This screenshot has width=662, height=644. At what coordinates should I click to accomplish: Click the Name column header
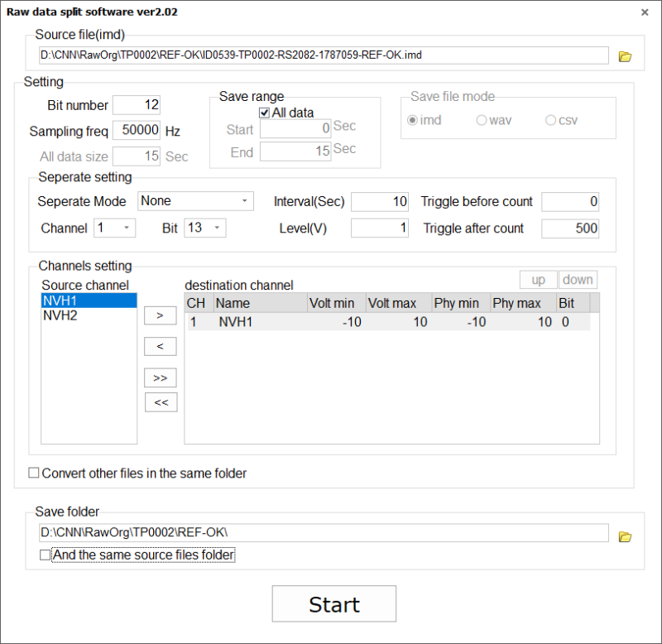coord(261,303)
